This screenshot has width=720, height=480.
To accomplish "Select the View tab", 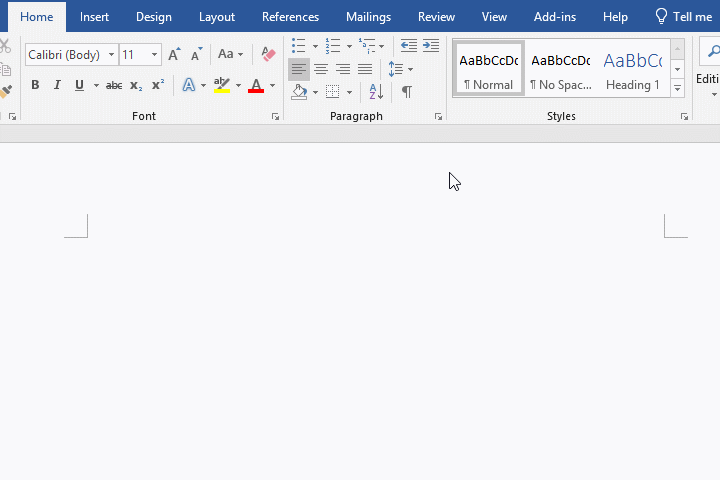I will (x=494, y=17).
